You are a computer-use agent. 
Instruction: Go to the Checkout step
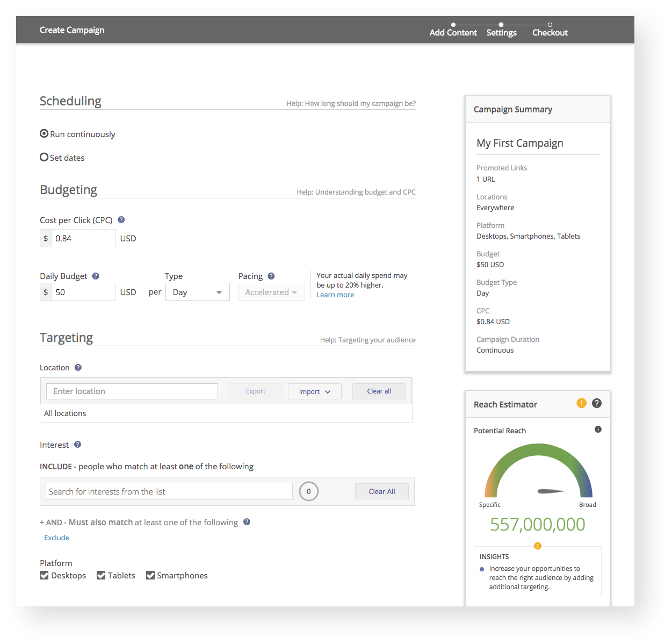[550, 32]
